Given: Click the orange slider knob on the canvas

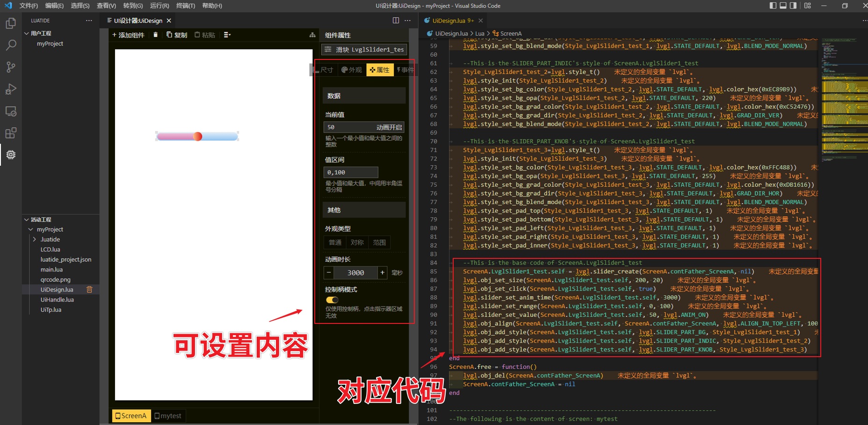Looking at the screenshot, I should pyautogui.click(x=198, y=136).
